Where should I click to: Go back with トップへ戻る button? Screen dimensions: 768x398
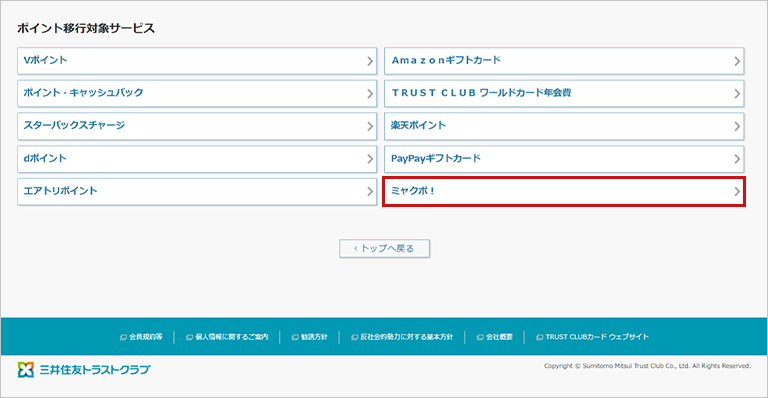[384, 248]
